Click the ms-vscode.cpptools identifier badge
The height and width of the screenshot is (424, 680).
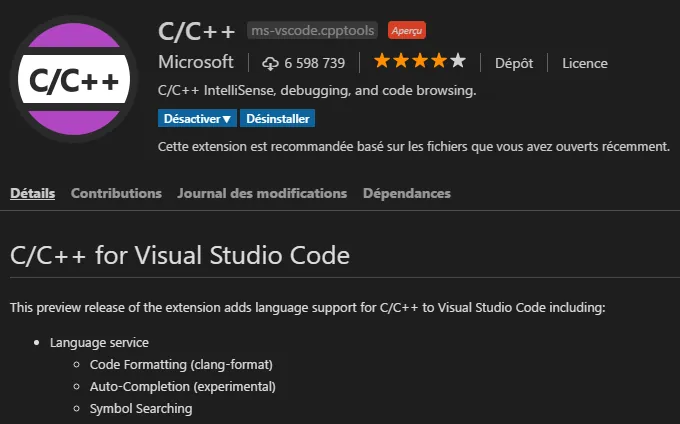[312, 31]
